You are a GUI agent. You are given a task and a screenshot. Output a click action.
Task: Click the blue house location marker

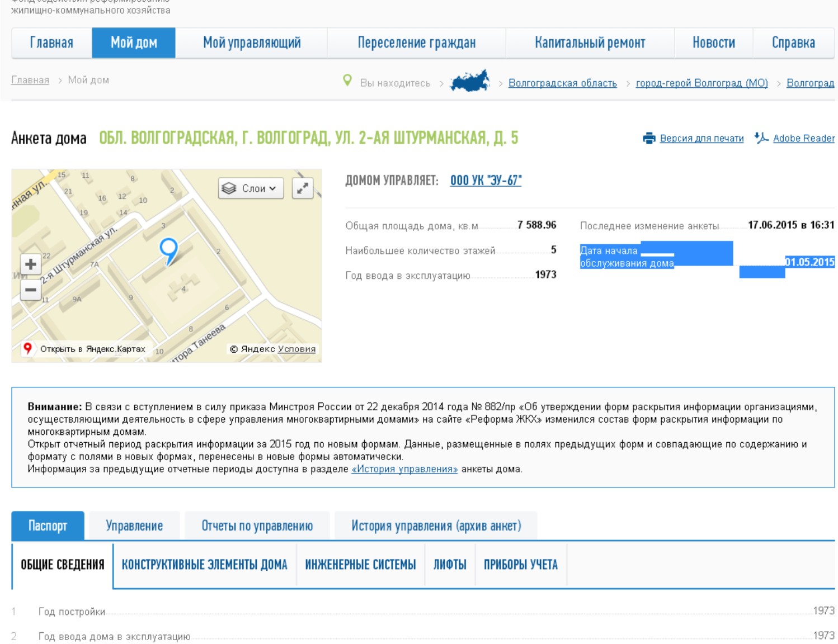[168, 249]
